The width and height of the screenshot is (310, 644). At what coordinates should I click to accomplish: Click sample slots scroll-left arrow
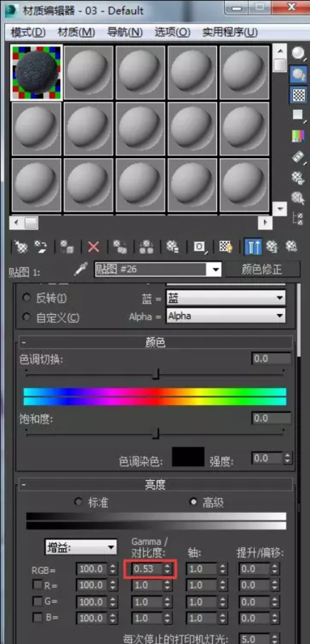(16, 223)
